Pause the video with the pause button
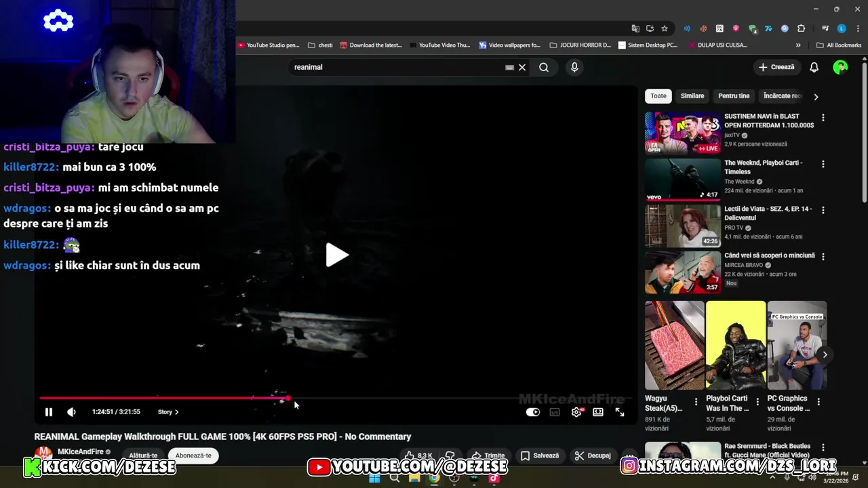868x488 pixels. coord(49,412)
